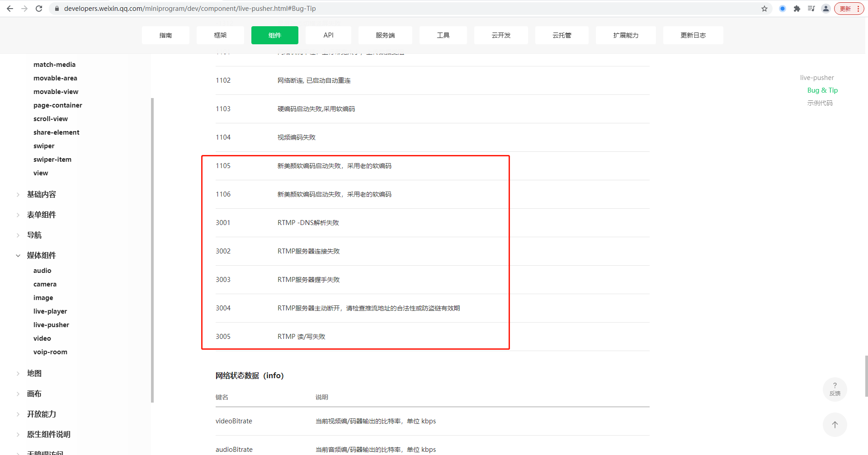Bookmark this page with the star icon

[x=764, y=9]
